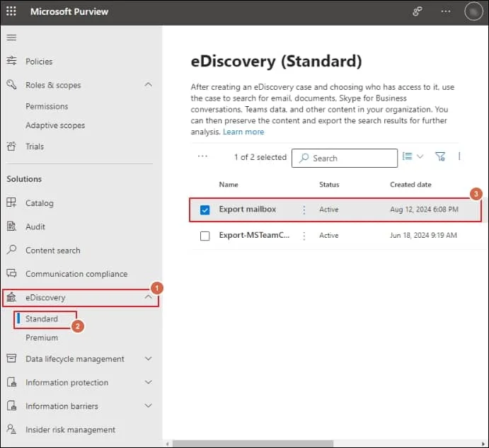Click the Insider risk management icon
Screen dimensions: 489x448
pos(11,430)
